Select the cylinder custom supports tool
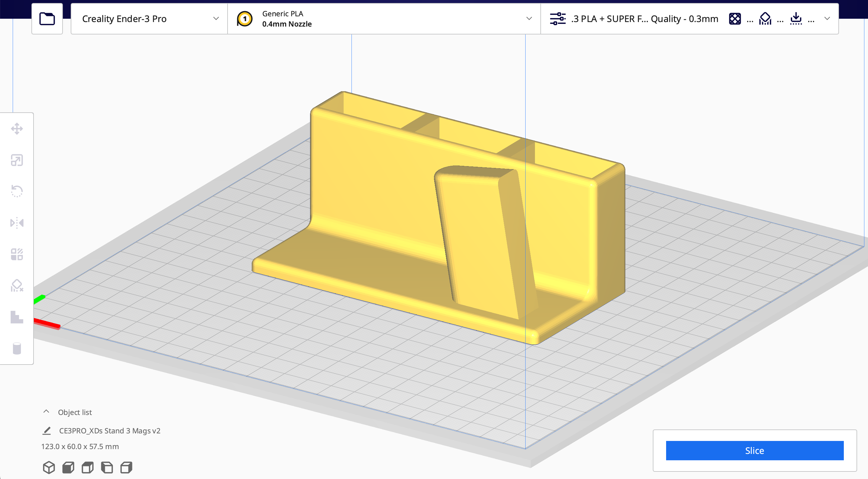Screen dimensions: 868x479 coord(17,349)
